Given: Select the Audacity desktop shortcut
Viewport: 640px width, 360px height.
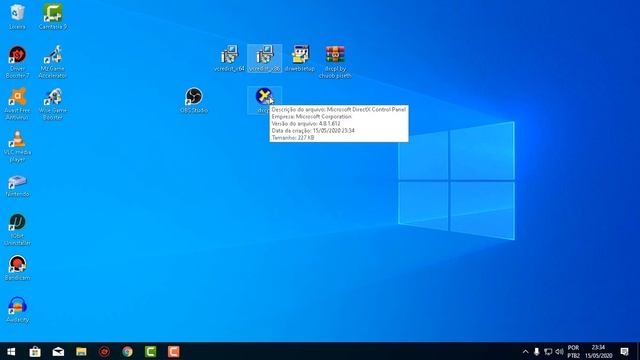Looking at the screenshot, I should (x=18, y=310).
